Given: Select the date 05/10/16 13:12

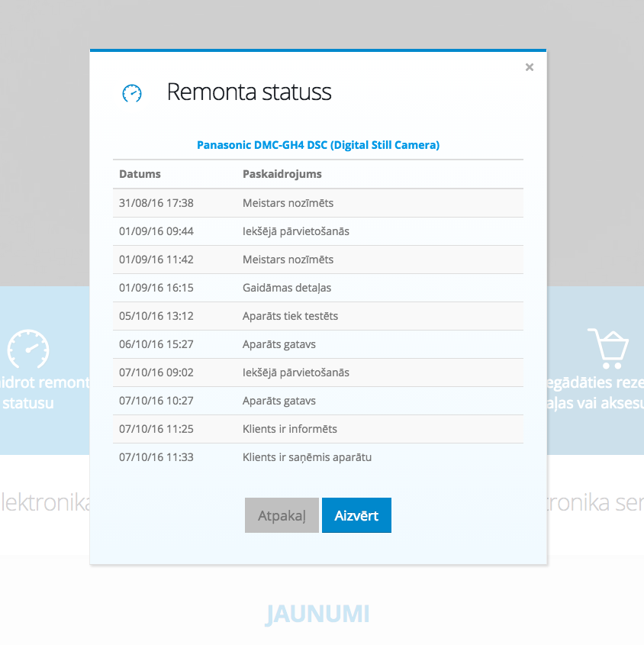Looking at the screenshot, I should pos(156,316).
